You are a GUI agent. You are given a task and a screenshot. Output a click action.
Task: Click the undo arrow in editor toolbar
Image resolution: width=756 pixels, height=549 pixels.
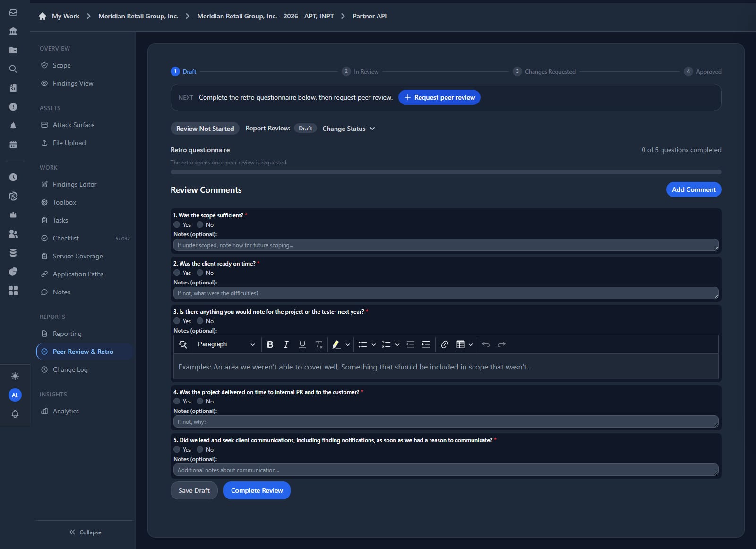(486, 344)
